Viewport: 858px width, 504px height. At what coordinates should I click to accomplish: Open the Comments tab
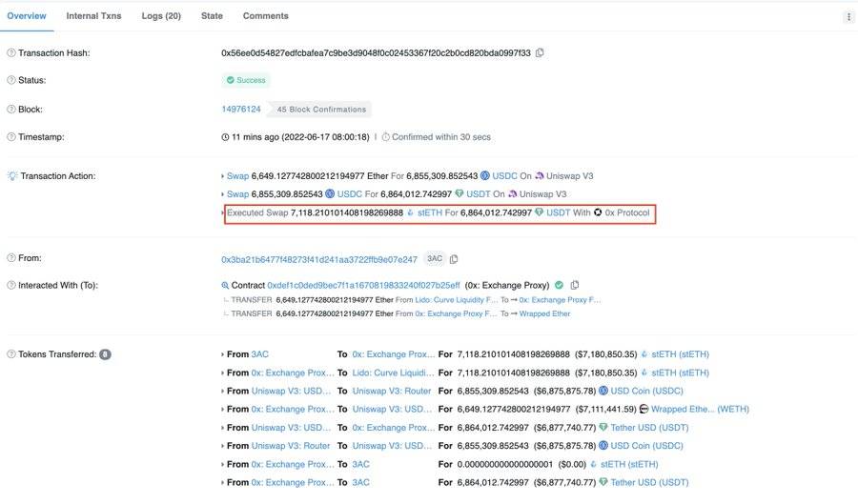pos(265,16)
